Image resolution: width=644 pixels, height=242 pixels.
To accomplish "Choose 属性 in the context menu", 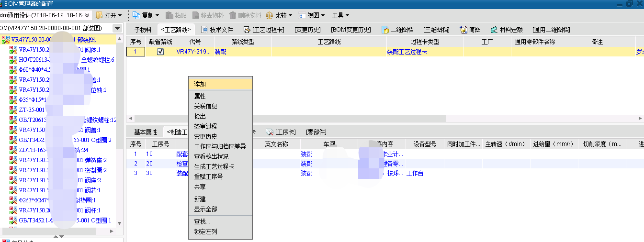I will pyautogui.click(x=220, y=96).
